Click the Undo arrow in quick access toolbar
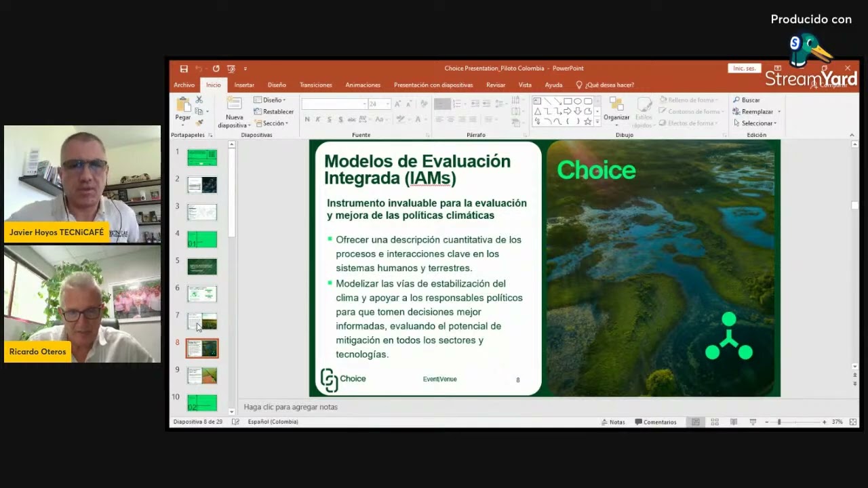868x488 pixels. click(199, 68)
